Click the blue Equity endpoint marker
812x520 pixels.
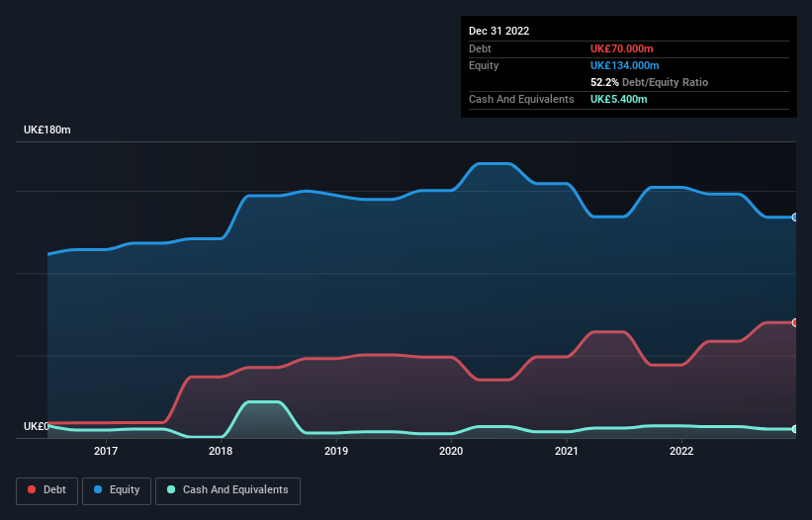[795, 217]
